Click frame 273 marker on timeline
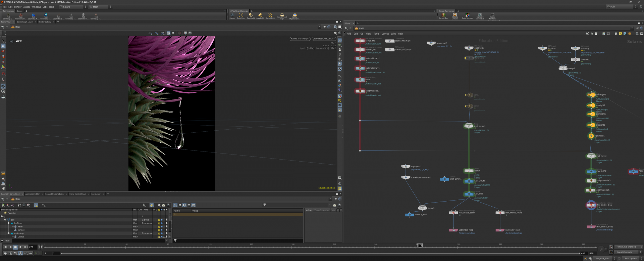 pos(420,245)
